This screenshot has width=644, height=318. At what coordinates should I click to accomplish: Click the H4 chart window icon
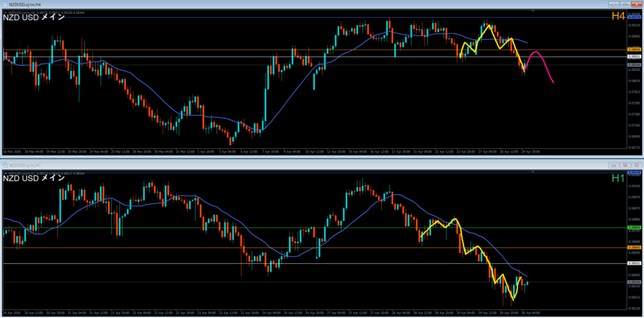[x=4, y=4]
